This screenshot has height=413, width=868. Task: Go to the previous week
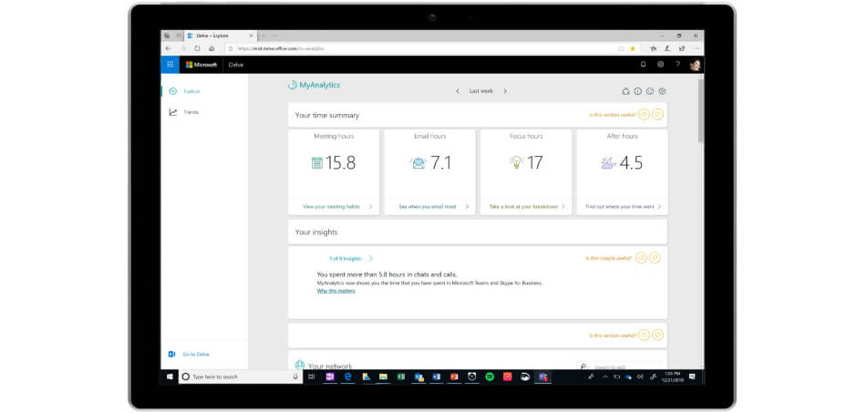tap(458, 91)
